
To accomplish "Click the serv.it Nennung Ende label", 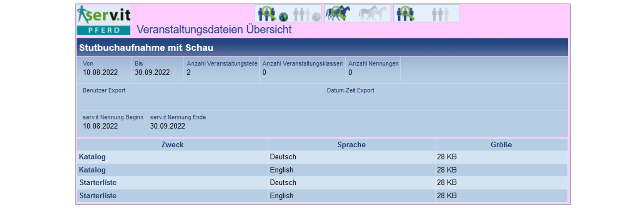I will [178, 117].
